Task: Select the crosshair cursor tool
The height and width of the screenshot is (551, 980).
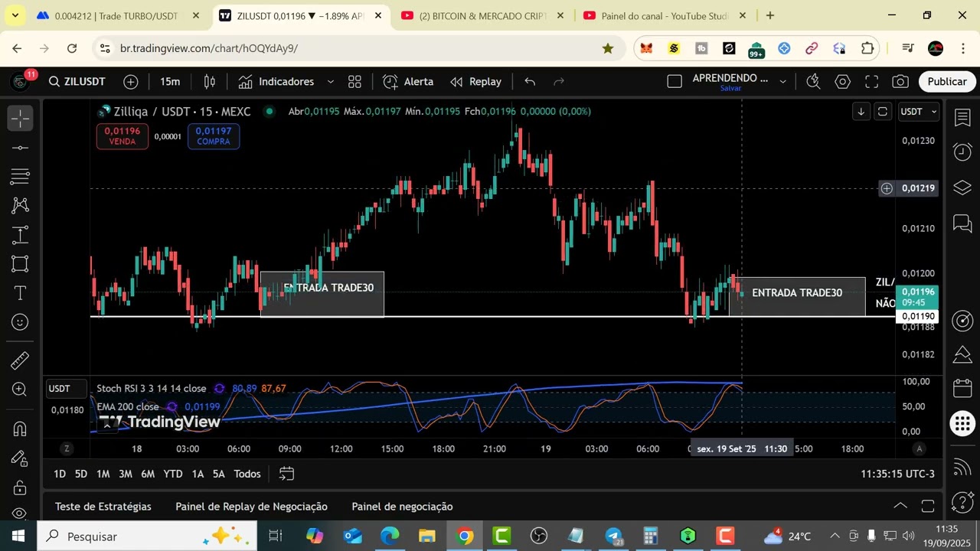Action: [20, 119]
